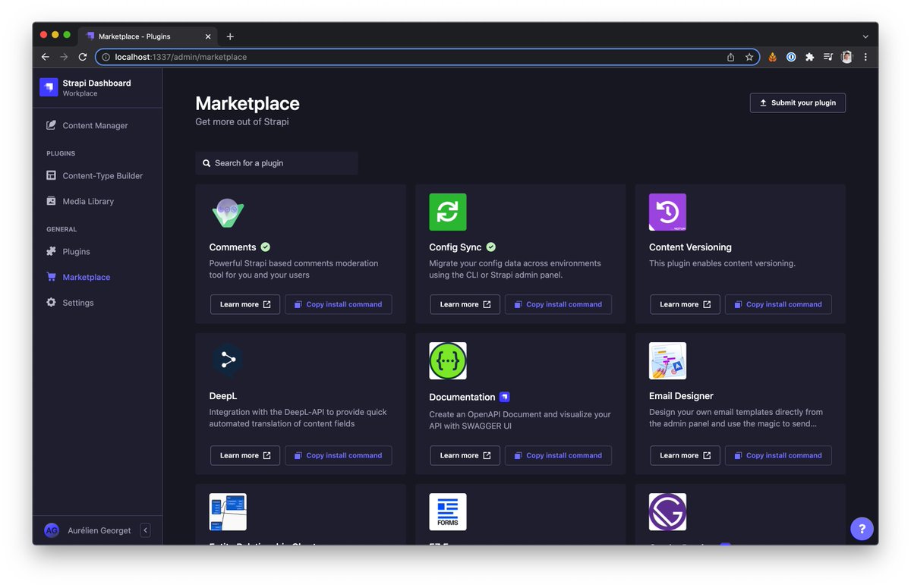911x588 pixels.
Task: Click the browser address bar URL
Action: pyautogui.click(x=181, y=57)
